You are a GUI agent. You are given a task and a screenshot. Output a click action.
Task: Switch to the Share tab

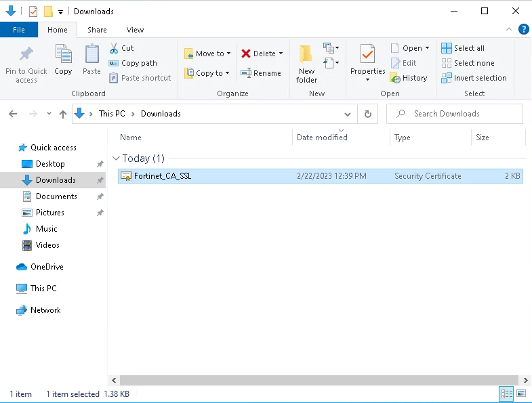[x=97, y=30]
